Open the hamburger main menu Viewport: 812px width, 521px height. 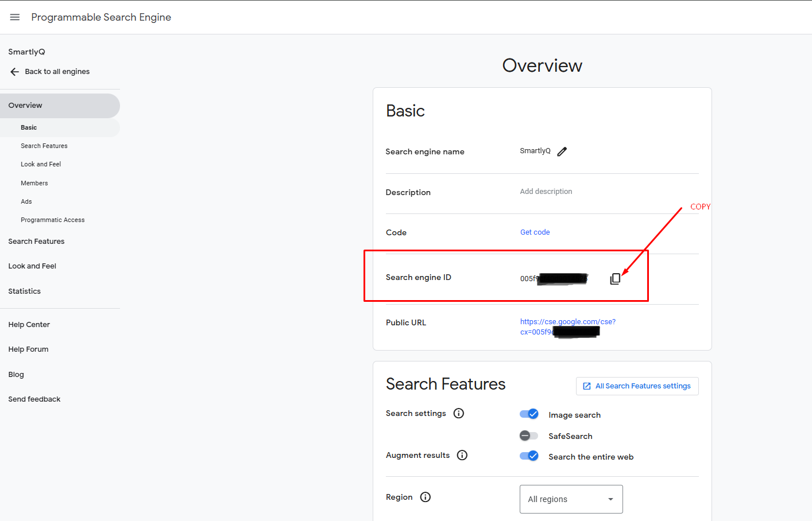click(x=15, y=17)
